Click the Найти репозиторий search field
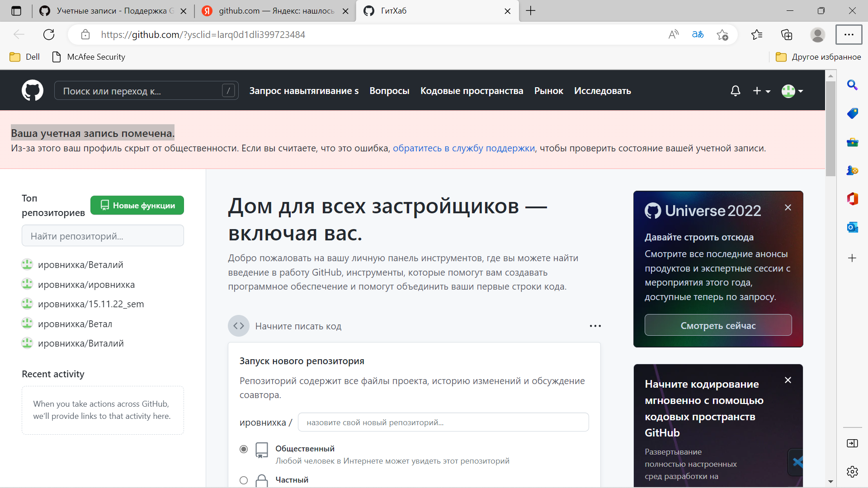Screen dimensions: 868x488 pos(103,236)
